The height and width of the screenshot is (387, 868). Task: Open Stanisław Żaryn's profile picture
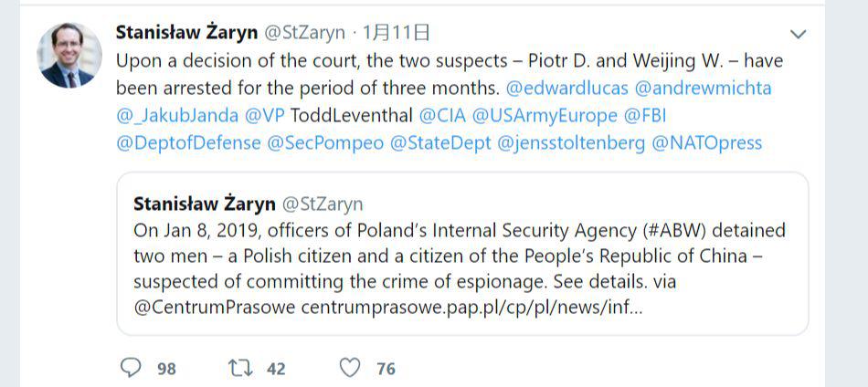pos(70,56)
